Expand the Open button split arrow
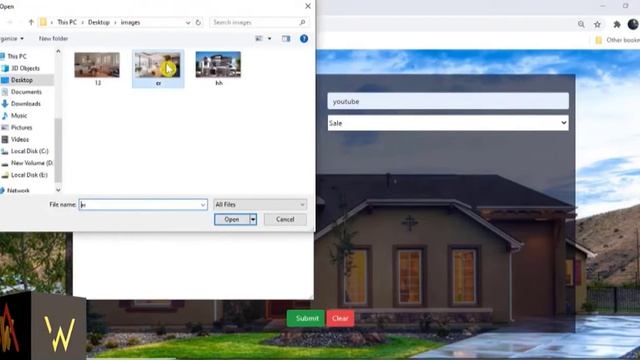 coord(253,220)
